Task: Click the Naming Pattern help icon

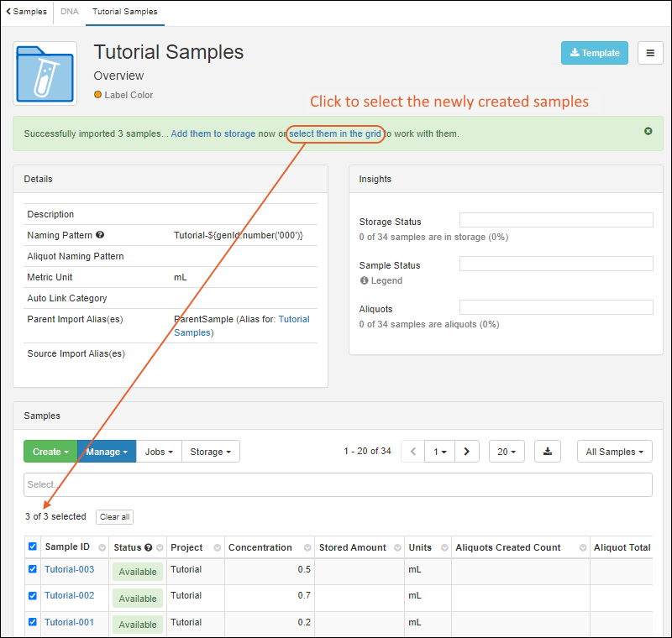Action: pos(100,236)
